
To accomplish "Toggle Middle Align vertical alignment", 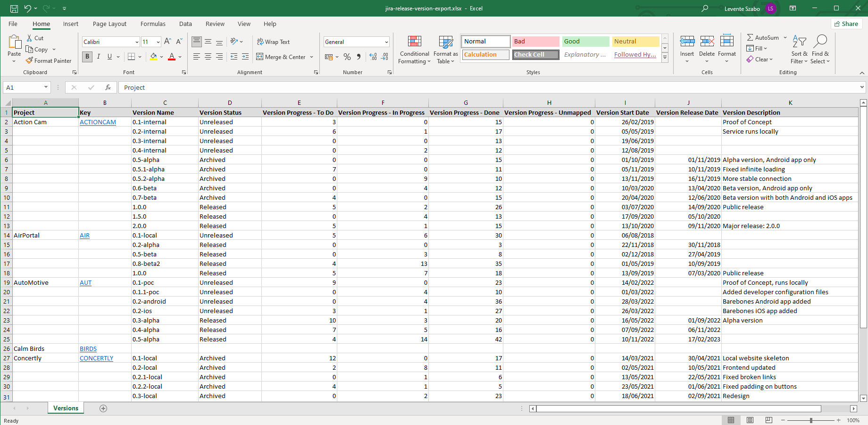I will [208, 42].
